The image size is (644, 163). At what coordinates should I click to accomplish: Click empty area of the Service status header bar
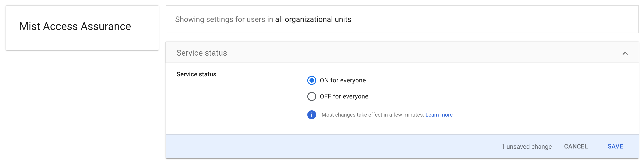[400, 53]
